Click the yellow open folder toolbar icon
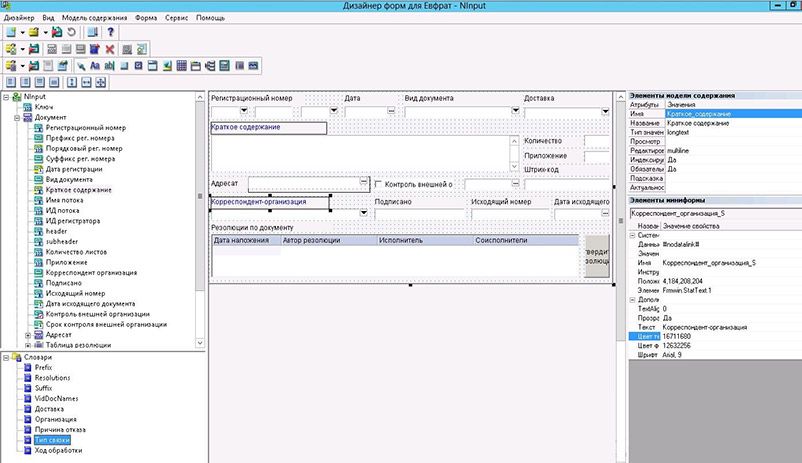 click(34, 32)
